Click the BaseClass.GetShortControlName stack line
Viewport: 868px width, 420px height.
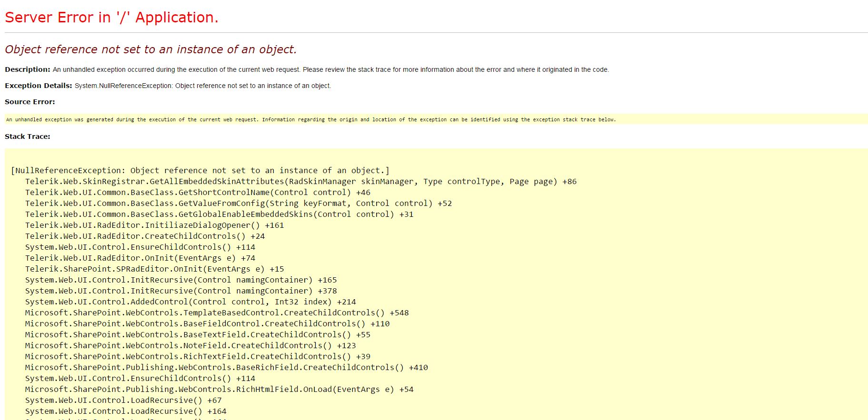tap(198, 192)
